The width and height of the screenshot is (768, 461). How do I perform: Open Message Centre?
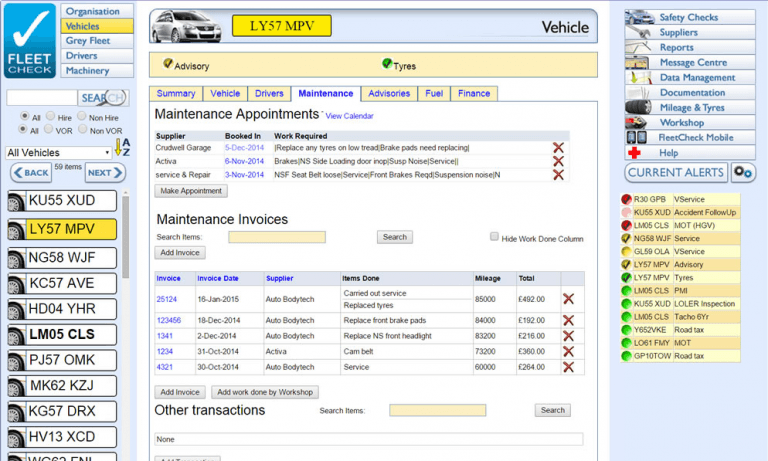[x=690, y=63]
